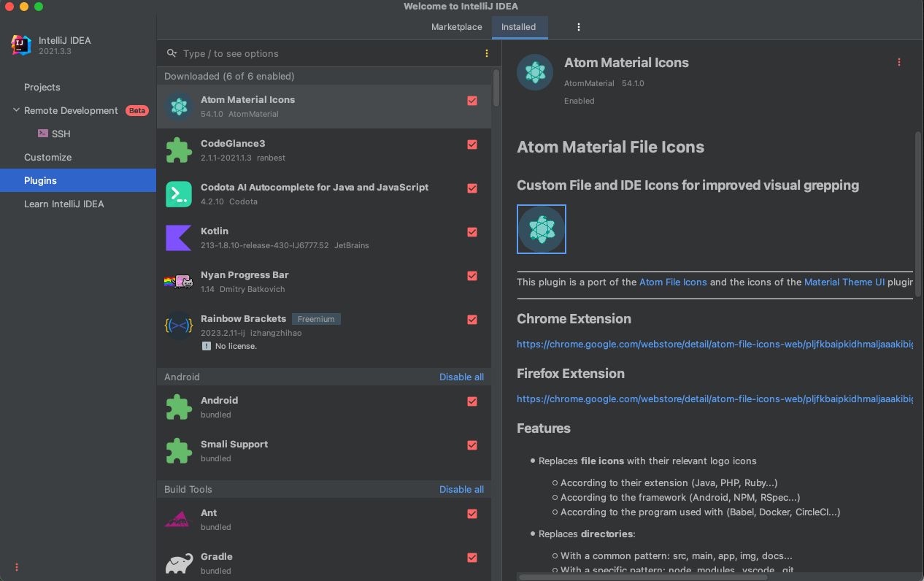
Task: Click the Rainbow Brackets plugin icon
Action: tap(179, 326)
